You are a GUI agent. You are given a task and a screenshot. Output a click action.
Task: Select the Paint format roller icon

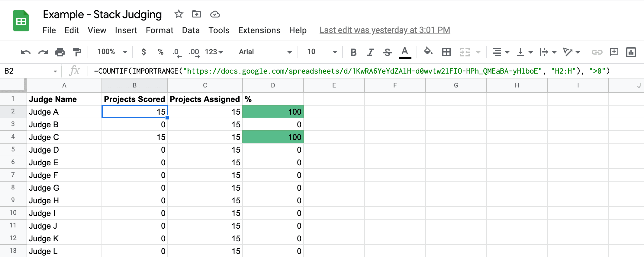click(x=77, y=52)
